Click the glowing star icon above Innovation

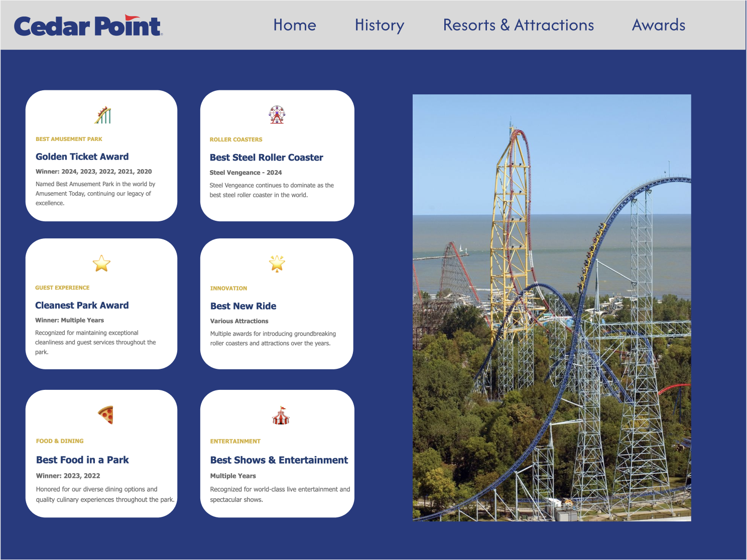277,263
